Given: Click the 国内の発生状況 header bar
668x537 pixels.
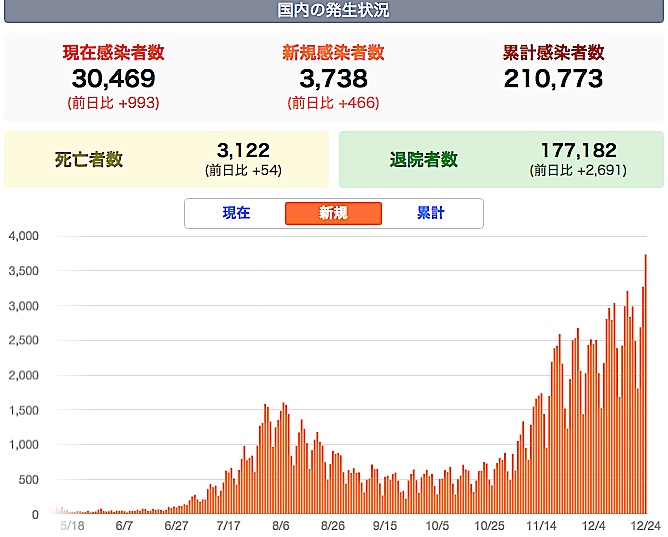Looking at the screenshot, I should (334, 11).
